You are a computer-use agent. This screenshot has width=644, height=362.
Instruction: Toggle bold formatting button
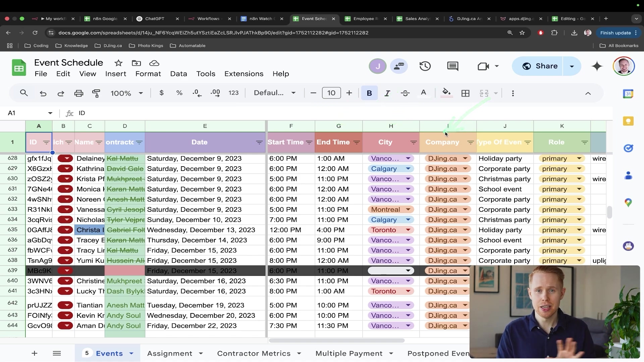(x=369, y=93)
